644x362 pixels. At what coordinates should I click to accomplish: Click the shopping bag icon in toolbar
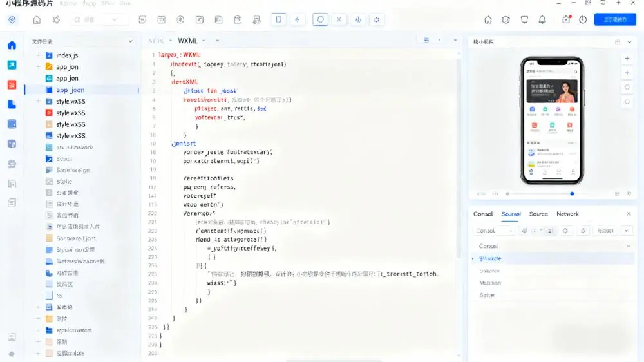[238, 20]
